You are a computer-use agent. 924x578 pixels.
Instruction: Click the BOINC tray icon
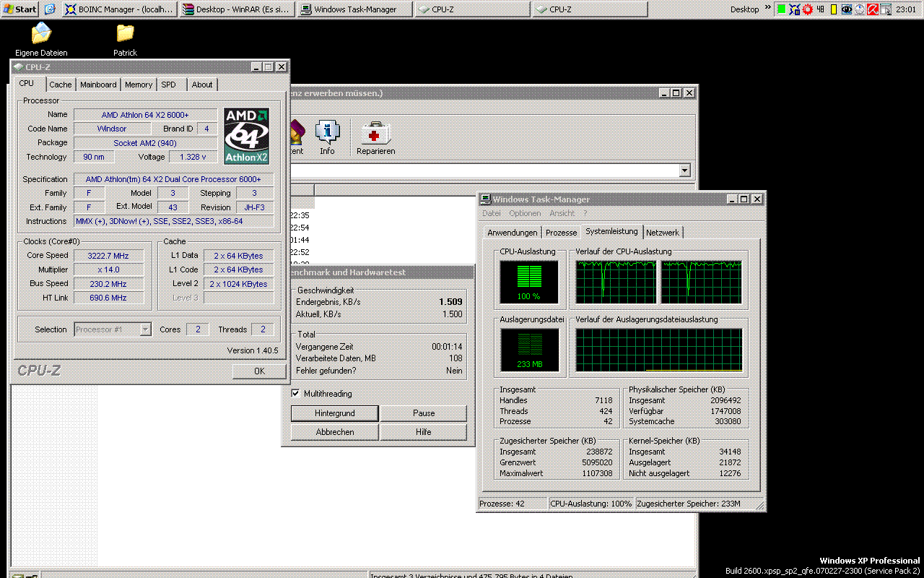pyautogui.click(x=795, y=9)
